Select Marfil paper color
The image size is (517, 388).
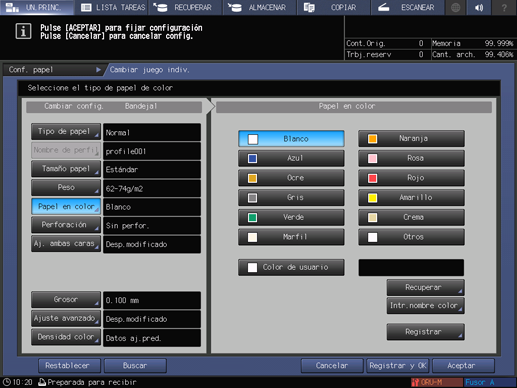(291, 237)
